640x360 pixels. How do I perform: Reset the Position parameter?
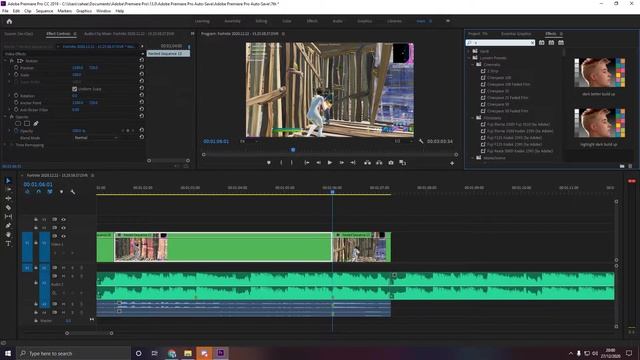coord(141,67)
